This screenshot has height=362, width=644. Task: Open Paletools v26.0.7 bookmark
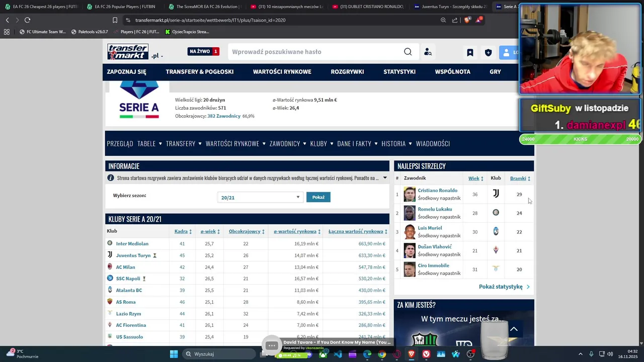90,32
